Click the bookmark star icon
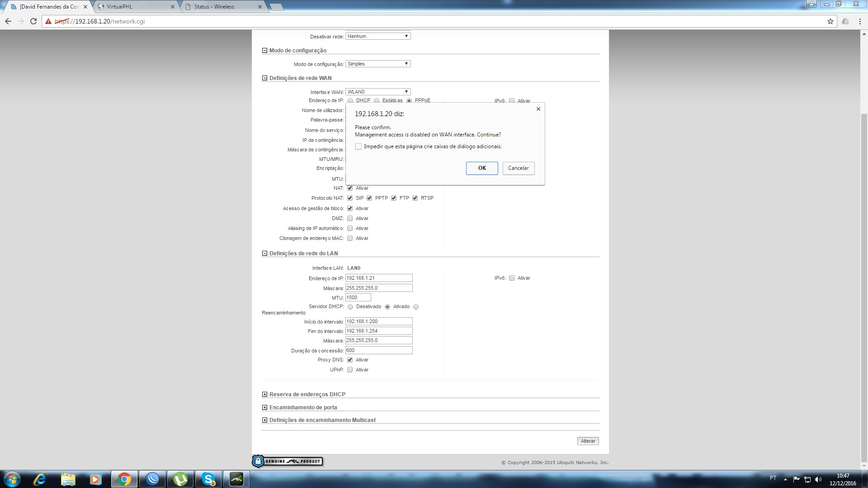Screen dimensions: 868x488 pos(830,21)
